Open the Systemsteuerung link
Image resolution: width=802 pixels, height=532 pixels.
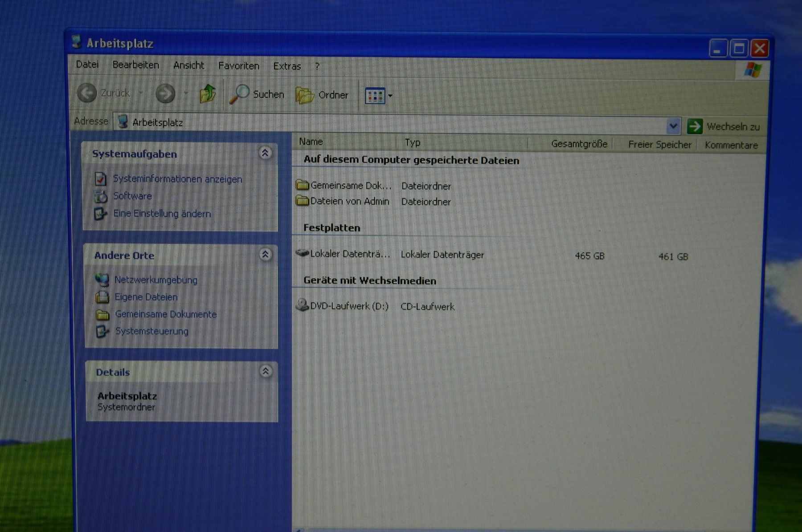152,331
